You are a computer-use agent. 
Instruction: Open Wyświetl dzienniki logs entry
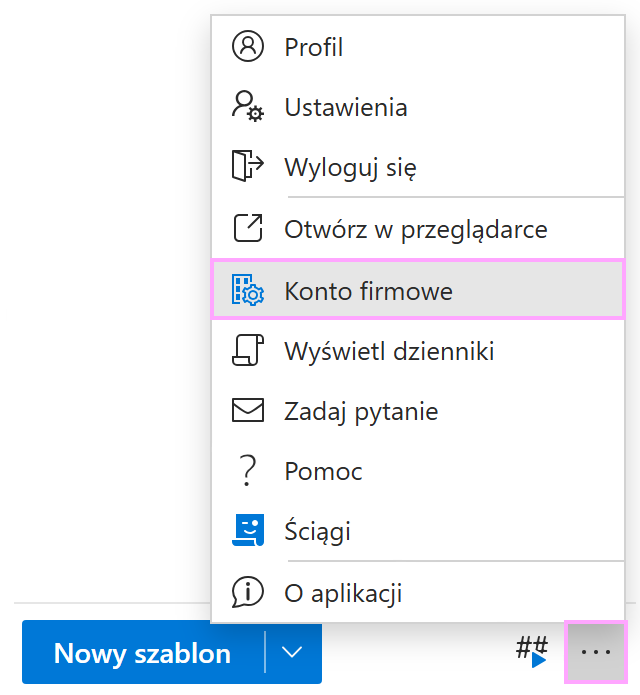(418, 351)
